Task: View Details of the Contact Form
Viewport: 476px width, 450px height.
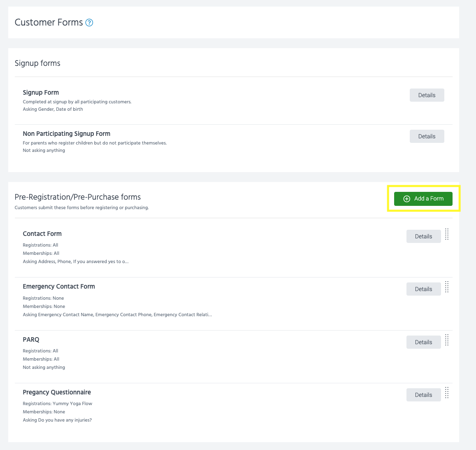Action: coord(423,236)
